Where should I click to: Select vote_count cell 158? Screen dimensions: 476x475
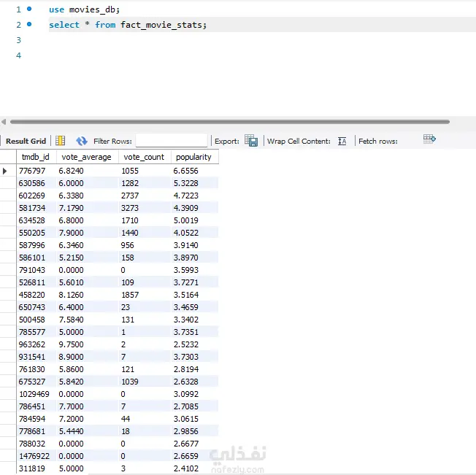(145, 258)
